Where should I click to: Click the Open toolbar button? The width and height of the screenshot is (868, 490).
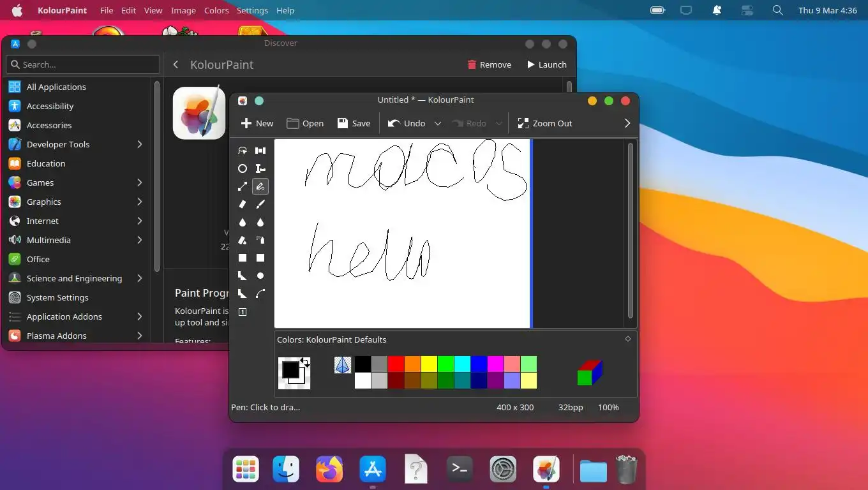point(305,123)
